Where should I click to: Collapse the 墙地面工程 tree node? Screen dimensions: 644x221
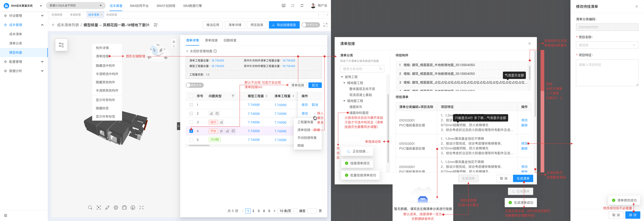[x=344, y=101]
